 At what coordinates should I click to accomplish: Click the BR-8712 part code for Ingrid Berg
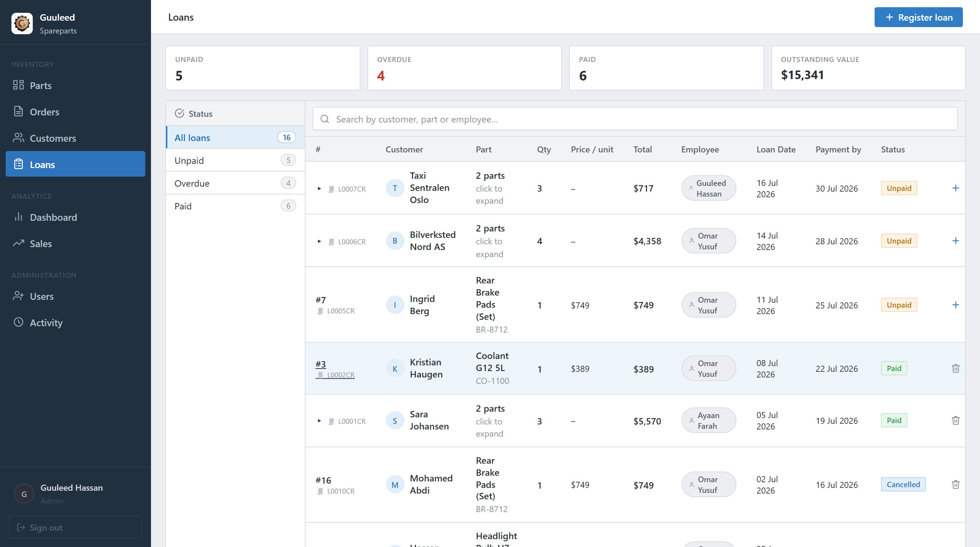point(491,330)
